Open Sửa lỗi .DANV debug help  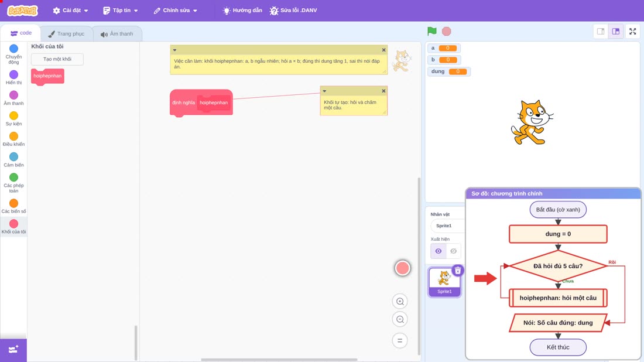click(x=293, y=11)
